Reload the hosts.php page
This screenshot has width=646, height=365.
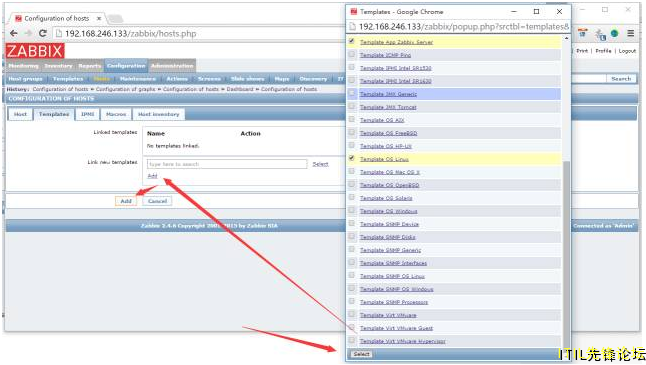(42, 33)
